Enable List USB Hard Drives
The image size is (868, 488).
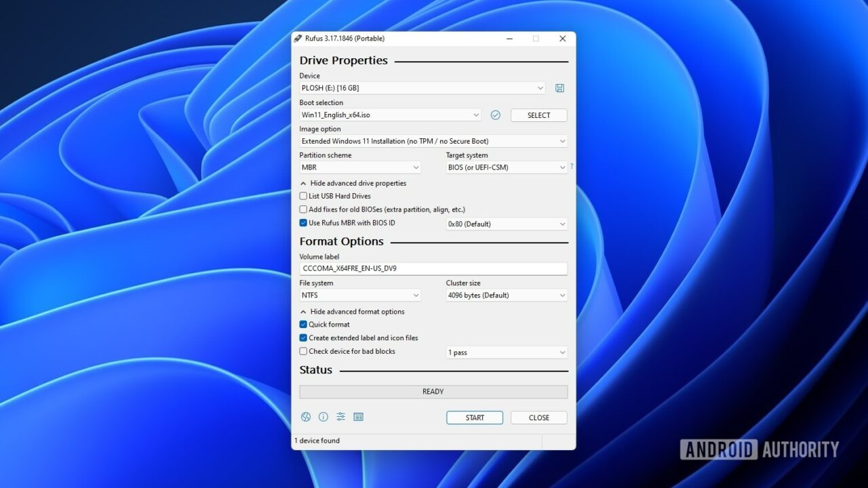tap(303, 196)
